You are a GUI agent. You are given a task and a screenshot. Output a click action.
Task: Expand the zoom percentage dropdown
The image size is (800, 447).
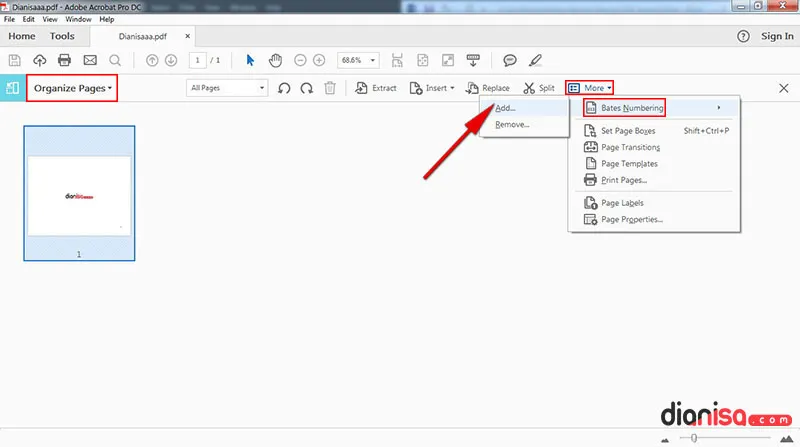point(372,60)
